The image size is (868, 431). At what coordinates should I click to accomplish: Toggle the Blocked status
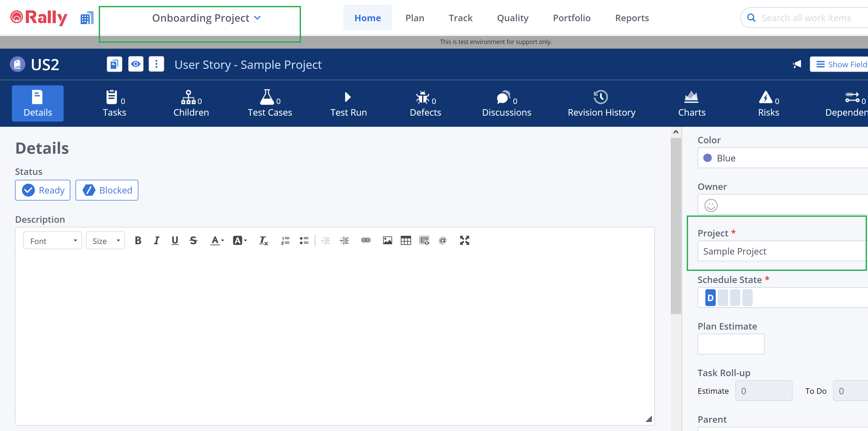(107, 190)
